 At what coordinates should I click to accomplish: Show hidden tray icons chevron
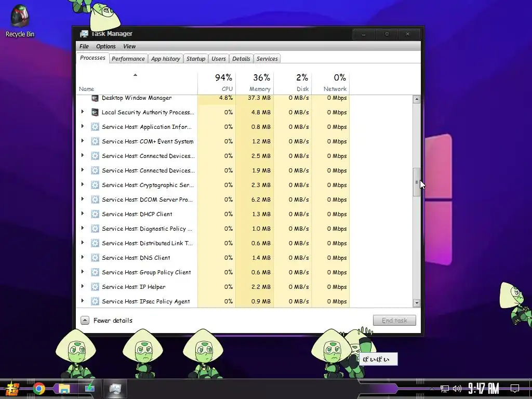point(432,389)
